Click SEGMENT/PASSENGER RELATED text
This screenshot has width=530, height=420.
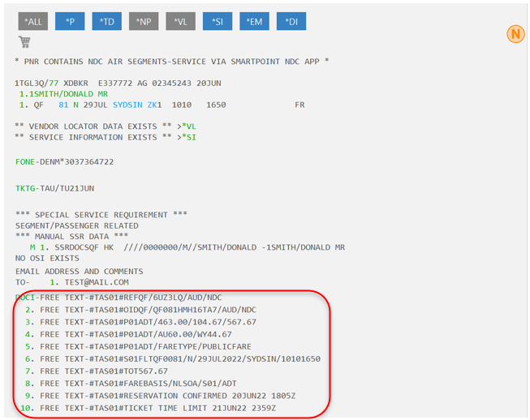click(77, 225)
